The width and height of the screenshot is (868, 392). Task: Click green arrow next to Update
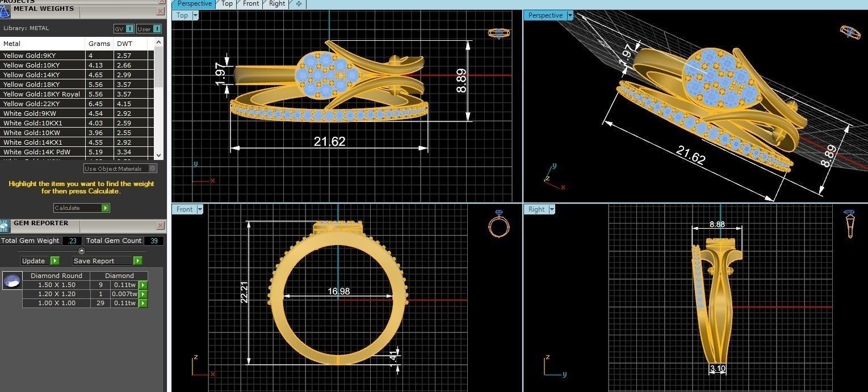54,261
